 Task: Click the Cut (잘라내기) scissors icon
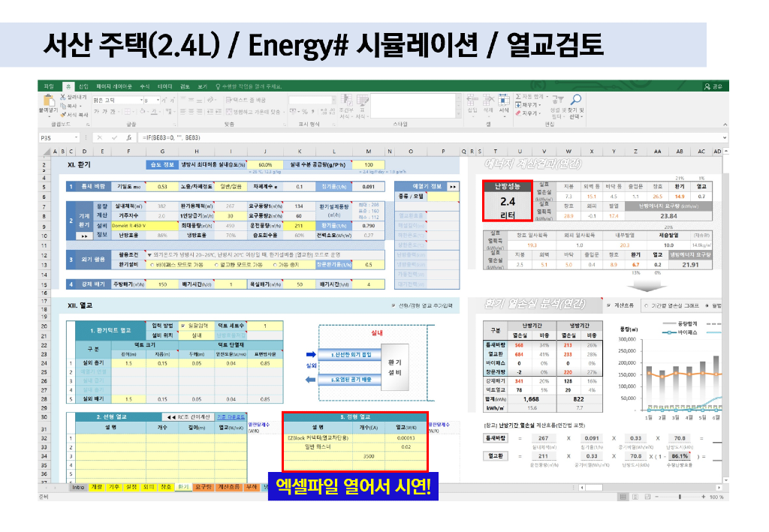coord(63,97)
